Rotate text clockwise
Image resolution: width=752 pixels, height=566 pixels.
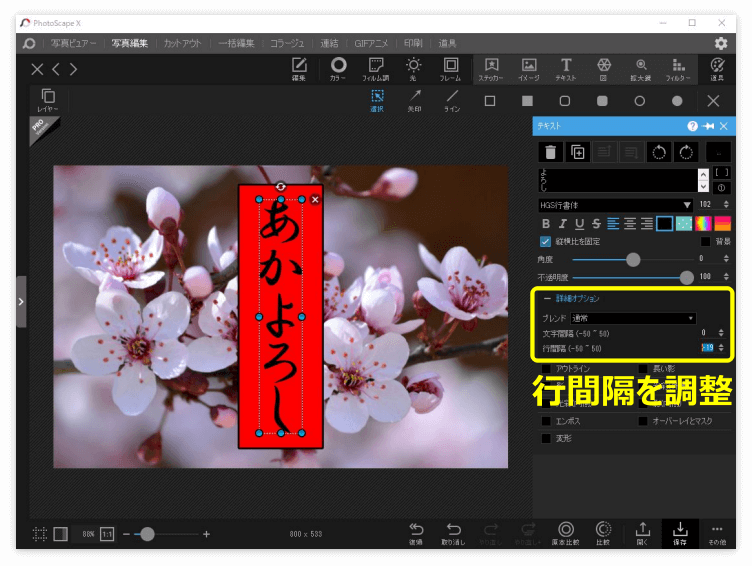686,153
